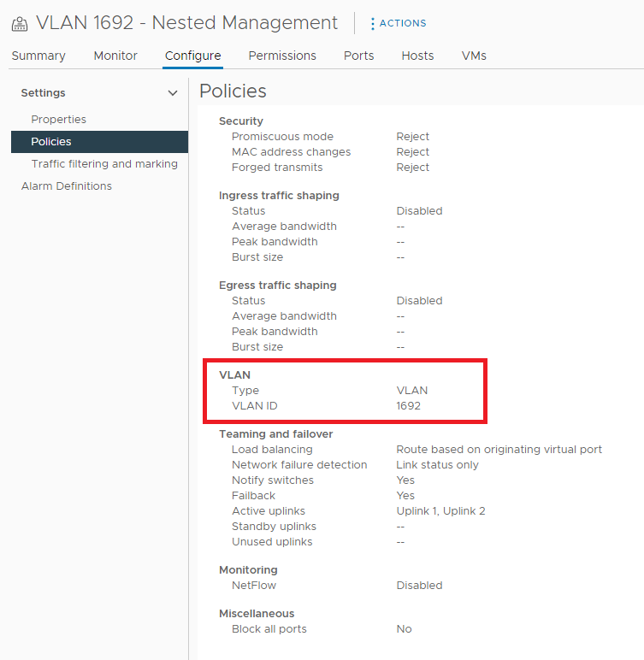Open the Actions menu
The image size is (644, 660).
coord(402,23)
